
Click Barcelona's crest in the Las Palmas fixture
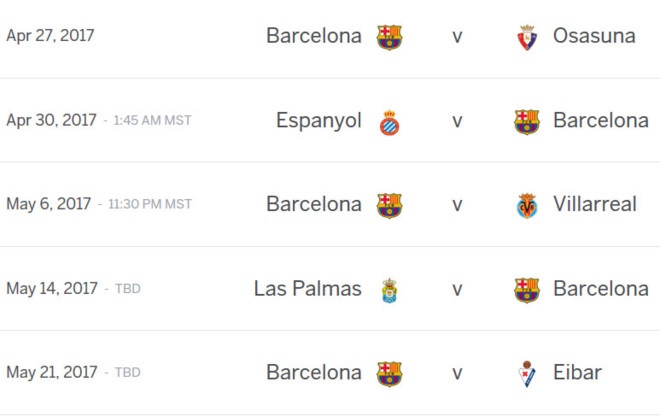527,290
